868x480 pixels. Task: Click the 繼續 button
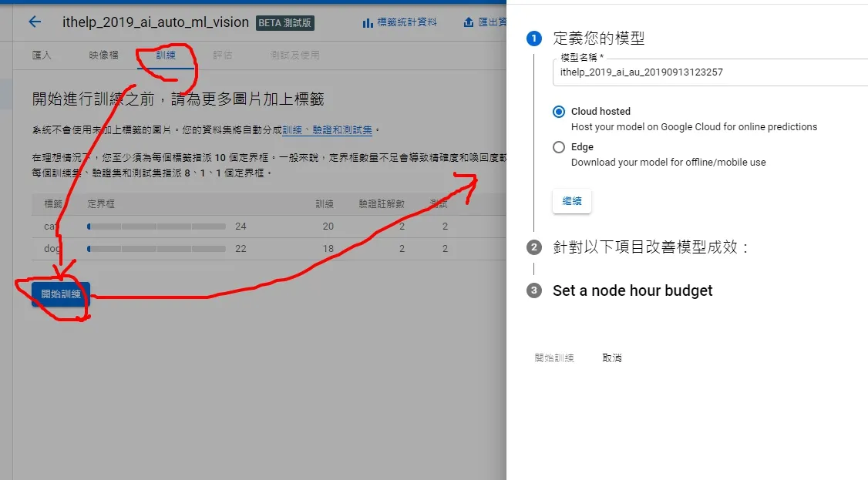click(572, 201)
